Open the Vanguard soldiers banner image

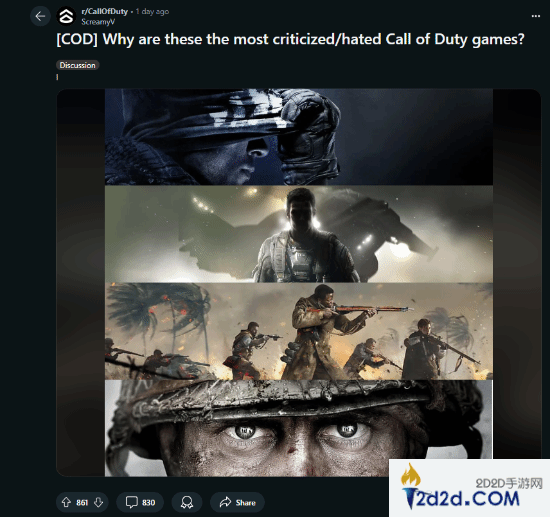click(299, 331)
